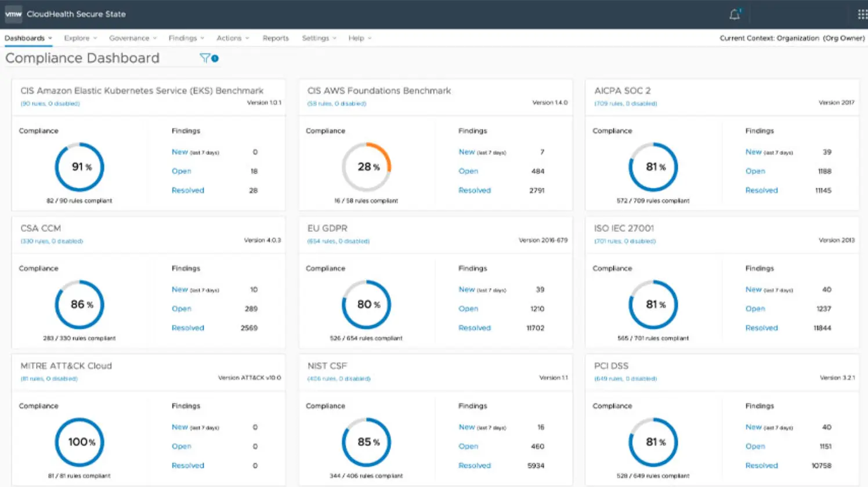Click the 85% NIST CSF compliance donut
Screen dimensions: 868x487
point(366,442)
